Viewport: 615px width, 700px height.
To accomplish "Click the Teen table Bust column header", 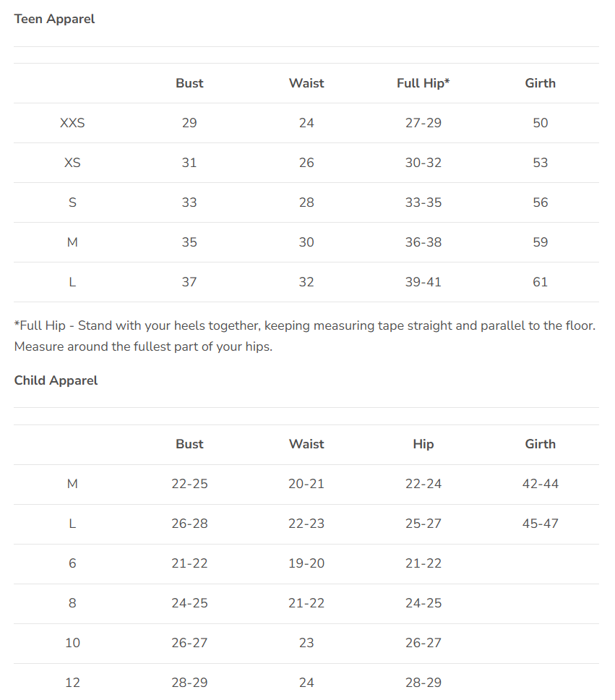I will [189, 83].
